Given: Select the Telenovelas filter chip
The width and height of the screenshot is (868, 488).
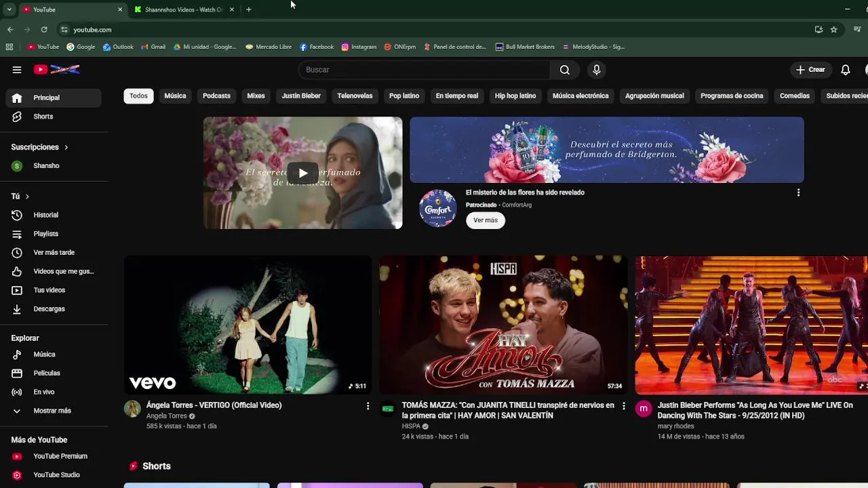Looking at the screenshot, I should click(x=355, y=96).
